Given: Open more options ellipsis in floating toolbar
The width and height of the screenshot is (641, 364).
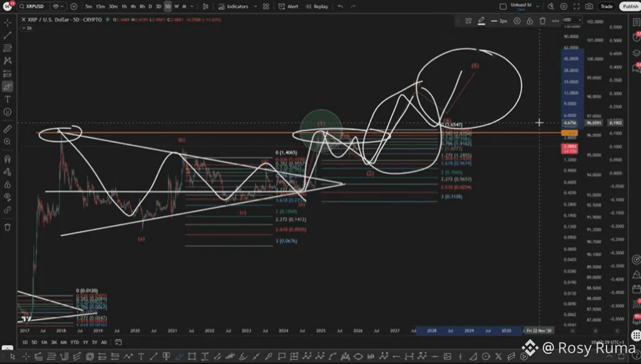Looking at the screenshot, I should 555,21.
